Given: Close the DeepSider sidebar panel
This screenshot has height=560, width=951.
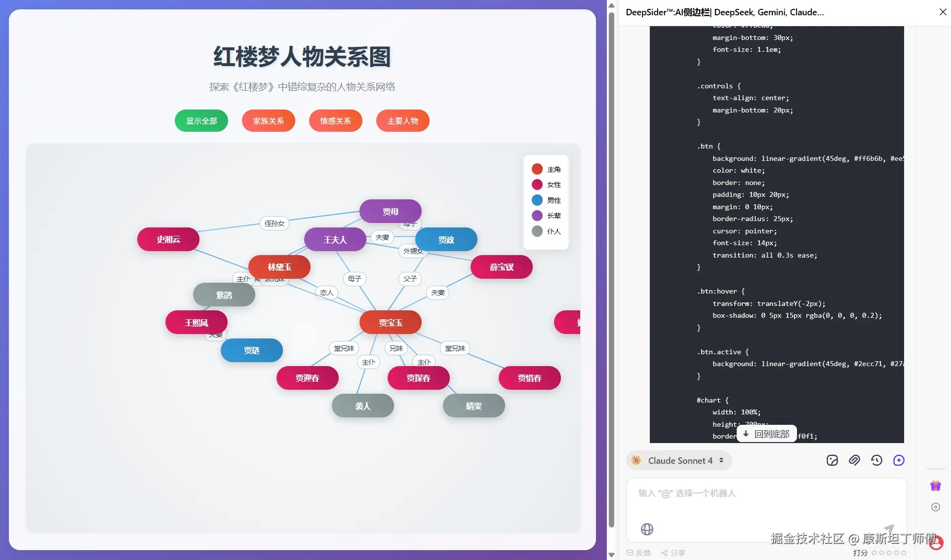Looking at the screenshot, I should point(943,12).
